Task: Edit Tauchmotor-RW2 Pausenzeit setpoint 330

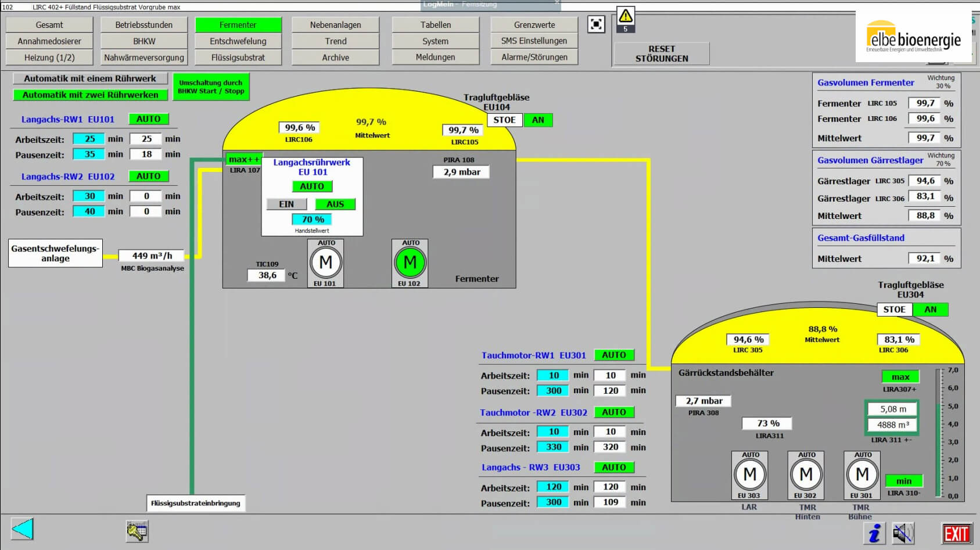Action: (x=553, y=447)
